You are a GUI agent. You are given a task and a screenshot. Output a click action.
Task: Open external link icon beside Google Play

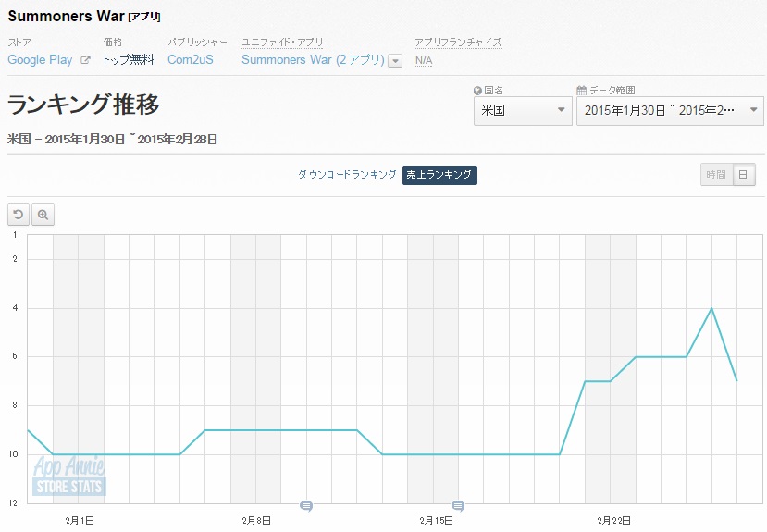click(85, 60)
